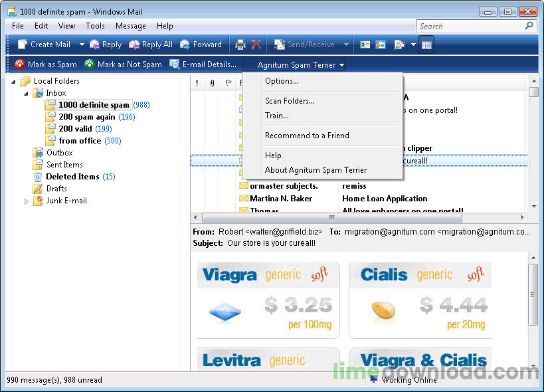Choose Scan Folders... menu entry
The height and width of the screenshot is (392, 544).
point(290,101)
